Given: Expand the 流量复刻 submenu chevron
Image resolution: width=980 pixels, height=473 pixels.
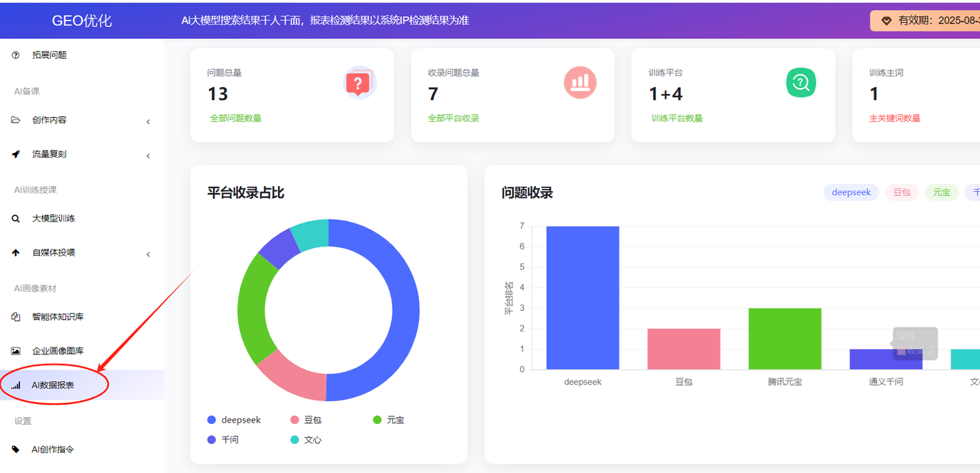Looking at the screenshot, I should coord(148,156).
